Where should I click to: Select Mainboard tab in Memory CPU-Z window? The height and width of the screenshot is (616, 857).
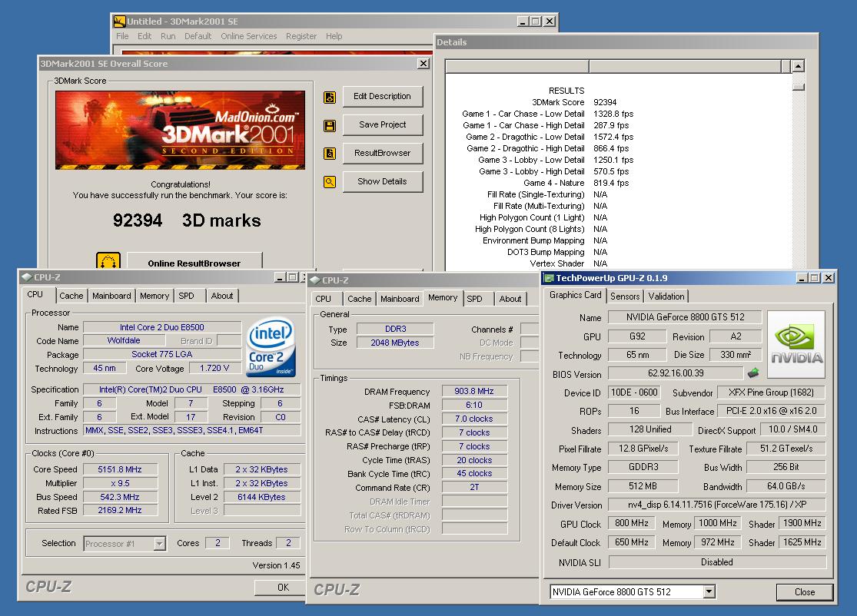(400, 299)
